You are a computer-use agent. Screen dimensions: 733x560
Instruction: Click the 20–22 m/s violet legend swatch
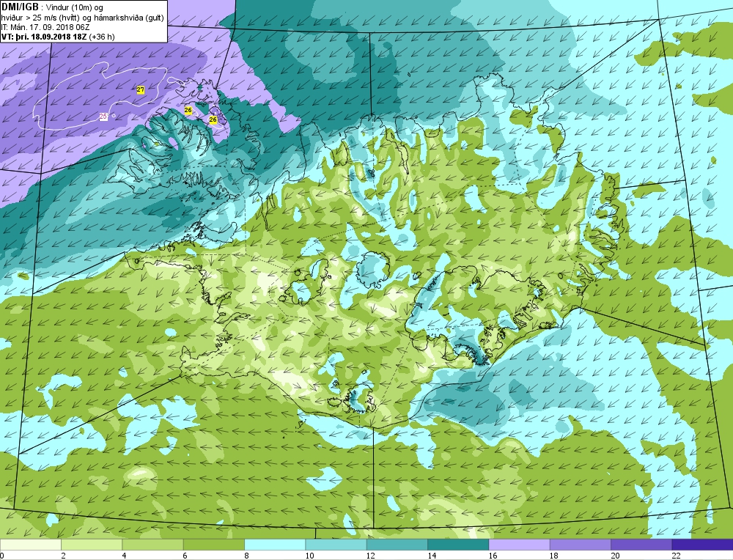641,545
